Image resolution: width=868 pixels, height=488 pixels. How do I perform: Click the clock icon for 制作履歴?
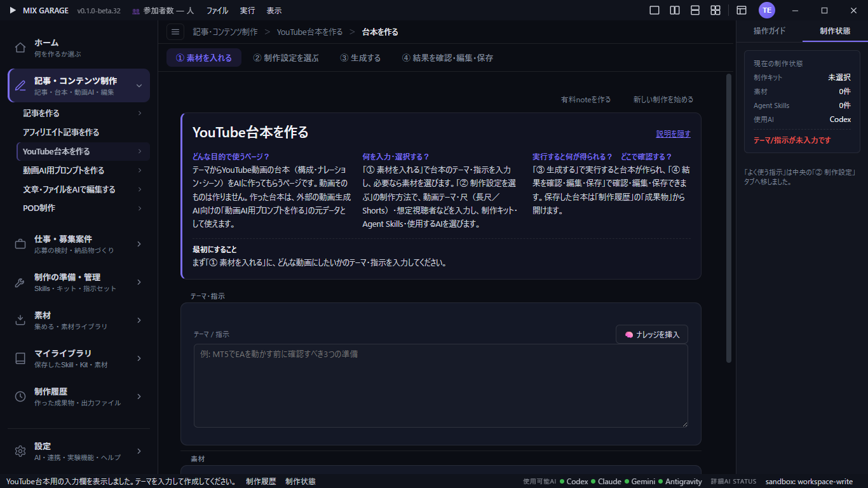[20, 396]
